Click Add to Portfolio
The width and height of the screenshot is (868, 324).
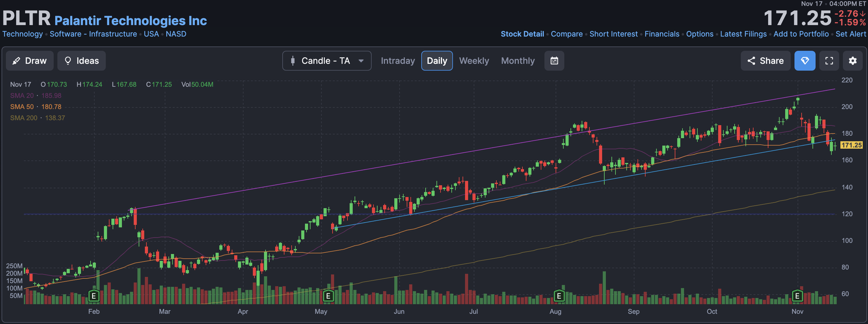(x=801, y=34)
